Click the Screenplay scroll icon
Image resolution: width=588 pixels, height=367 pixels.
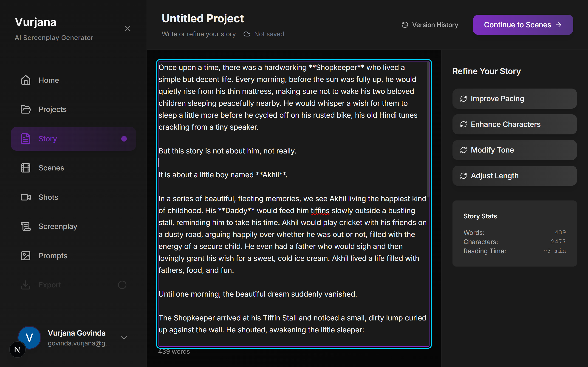point(25,226)
